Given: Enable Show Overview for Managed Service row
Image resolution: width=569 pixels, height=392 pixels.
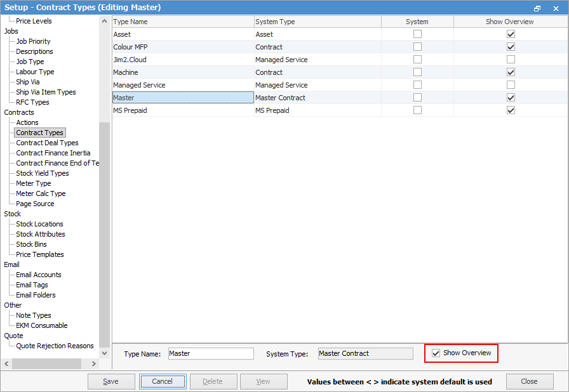Looking at the screenshot, I should point(511,85).
